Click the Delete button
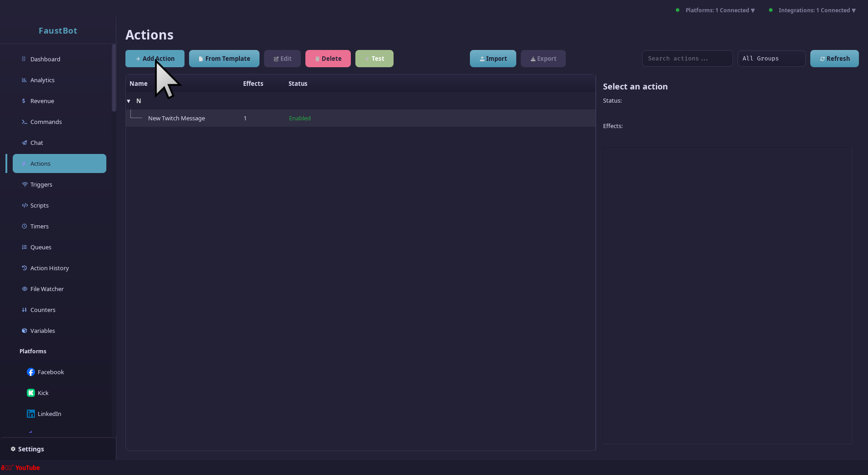Screen dimensions: 868x475 328,59
